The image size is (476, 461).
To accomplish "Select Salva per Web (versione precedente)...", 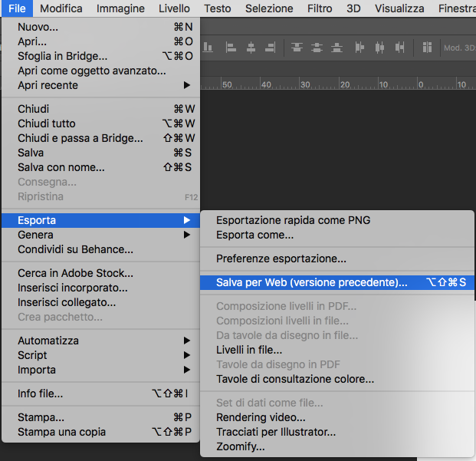I will pyautogui.click(x=337, y=282).
